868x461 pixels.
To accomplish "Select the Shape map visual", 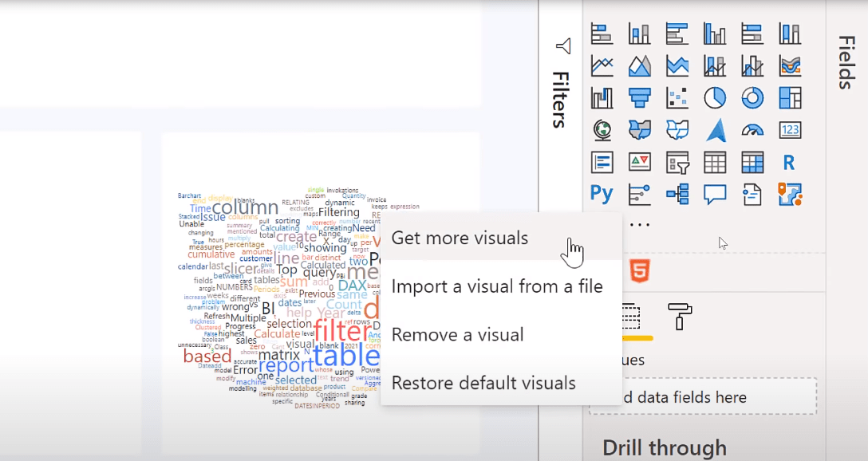I will [677, 130].
